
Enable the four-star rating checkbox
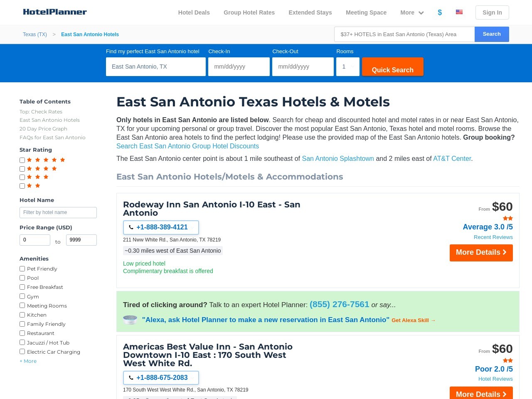click(22, 169)
